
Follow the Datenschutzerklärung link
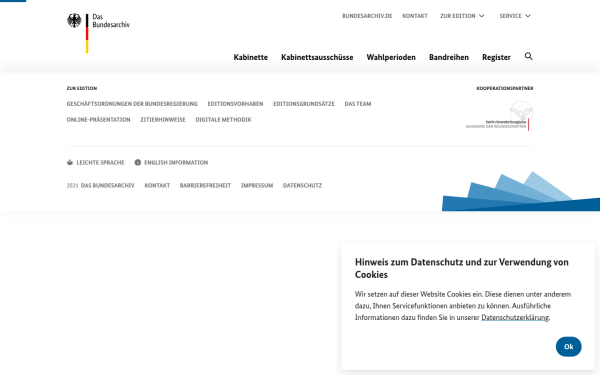[515, 317]
